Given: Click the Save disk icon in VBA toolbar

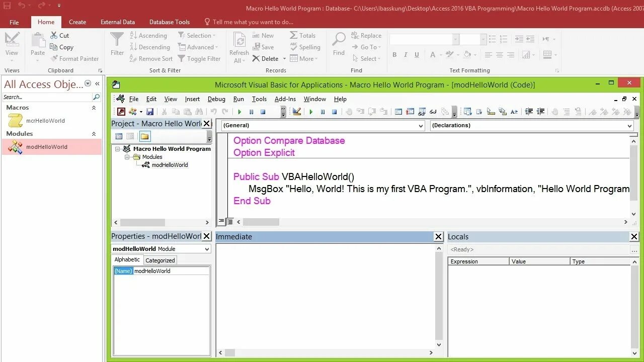Looking at the screenshot, I should point(150,112).
